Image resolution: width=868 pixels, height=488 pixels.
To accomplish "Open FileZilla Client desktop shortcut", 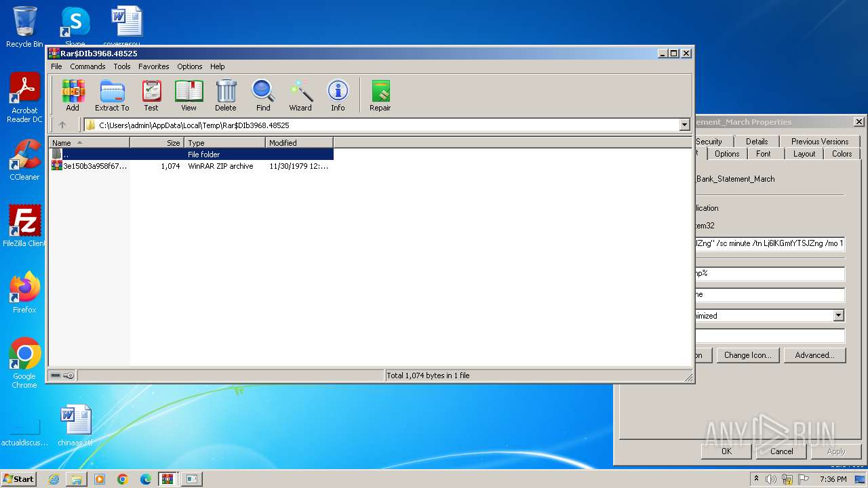I will click(x=24, y=226).
